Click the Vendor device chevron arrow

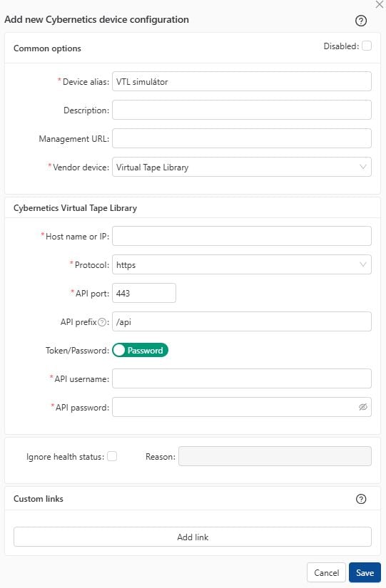point(362,167)
